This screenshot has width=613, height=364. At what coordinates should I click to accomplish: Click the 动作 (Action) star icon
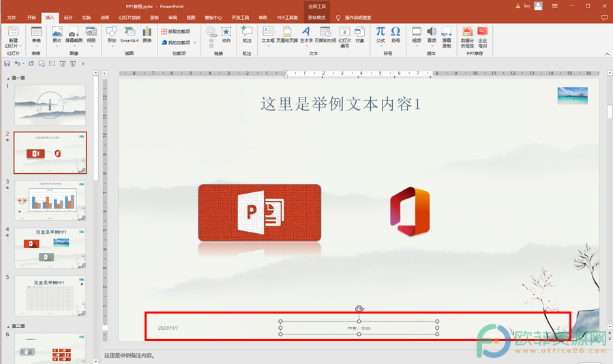pos(226,35)
